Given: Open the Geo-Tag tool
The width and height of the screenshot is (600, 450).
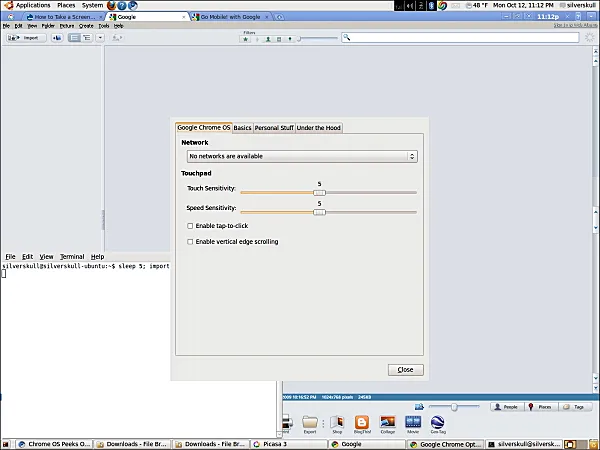Looking at the screenshot, I should (438, 422).
